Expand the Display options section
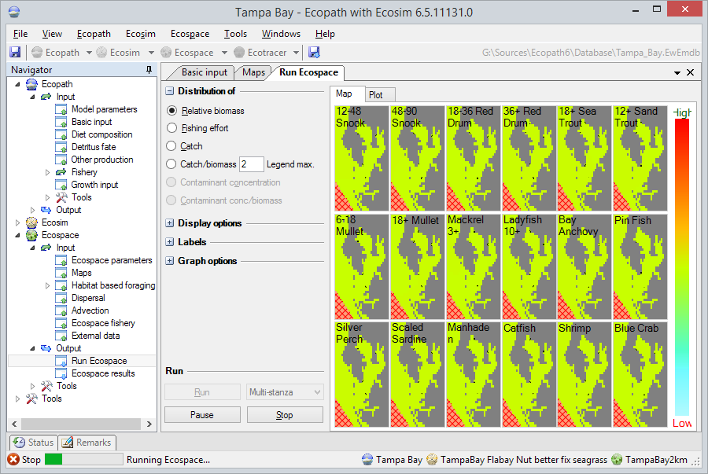The height and width of the screenshot is (474, 708). coord(170,223)
